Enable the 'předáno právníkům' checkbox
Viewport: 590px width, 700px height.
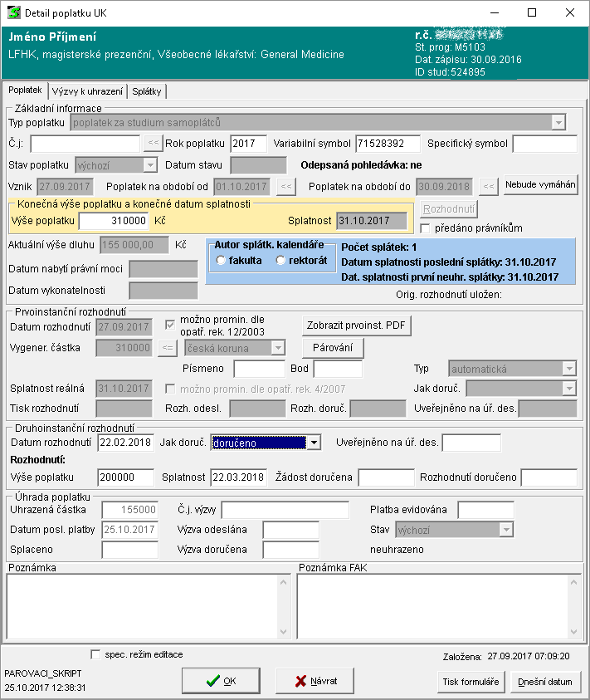click(x=426, y=228)
